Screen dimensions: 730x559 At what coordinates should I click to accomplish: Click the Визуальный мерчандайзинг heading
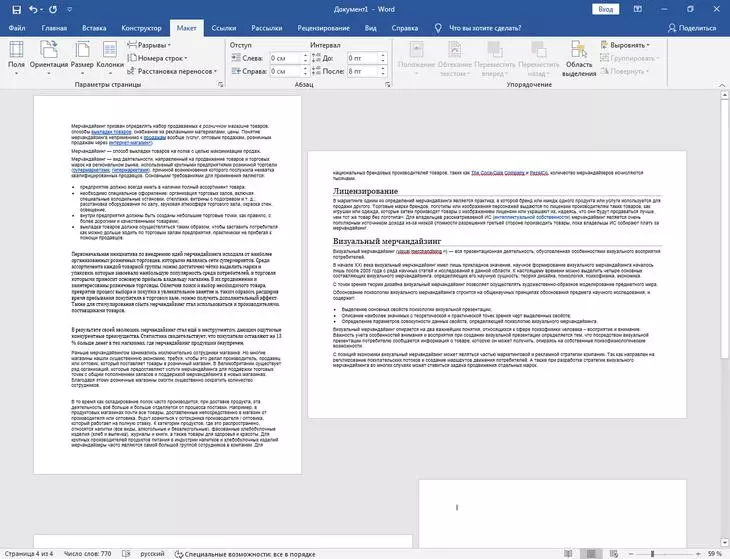pyautogui.click(x=387, y=241)
